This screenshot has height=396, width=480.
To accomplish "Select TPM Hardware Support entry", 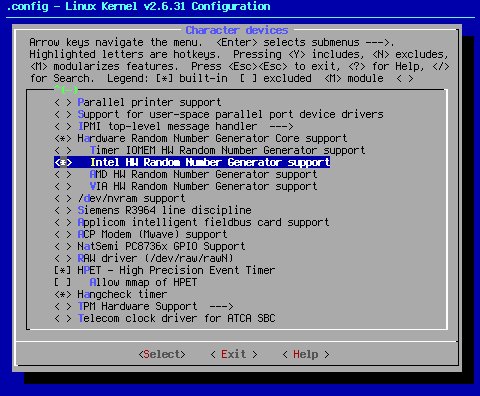I will pos(137,306).
